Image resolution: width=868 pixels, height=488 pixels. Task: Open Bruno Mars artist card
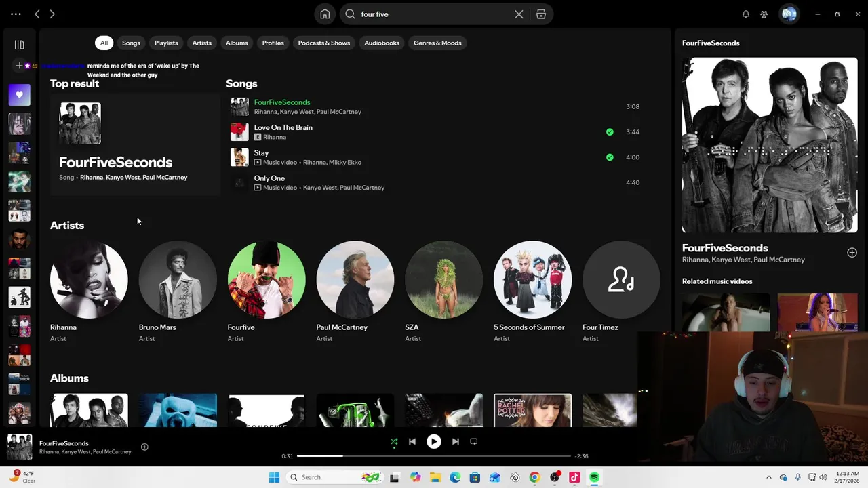tap(178, 291)
